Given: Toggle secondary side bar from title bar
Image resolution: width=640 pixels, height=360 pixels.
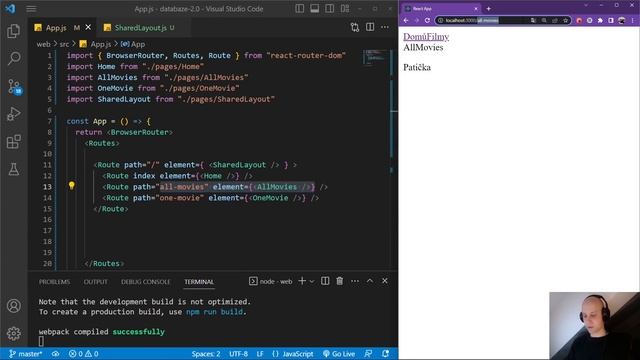Looking at the screenshot, I should click(x=330, y=9).
